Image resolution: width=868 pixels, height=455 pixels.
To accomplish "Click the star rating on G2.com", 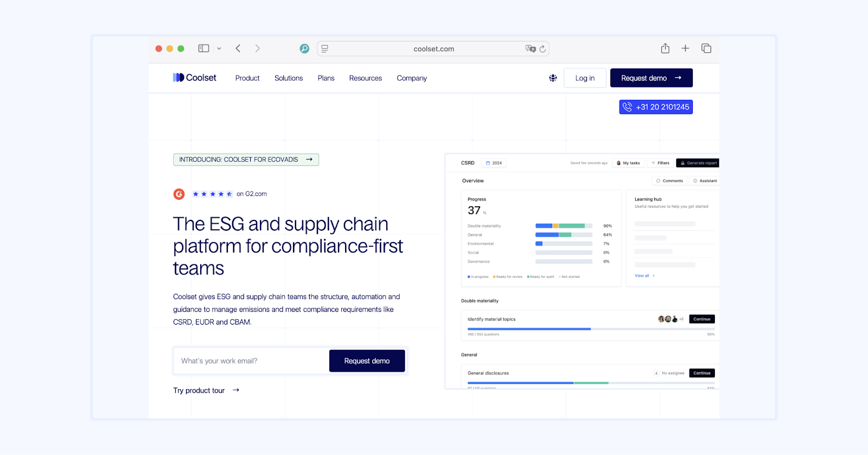I will pyautogui.click(x=212, y=194).
